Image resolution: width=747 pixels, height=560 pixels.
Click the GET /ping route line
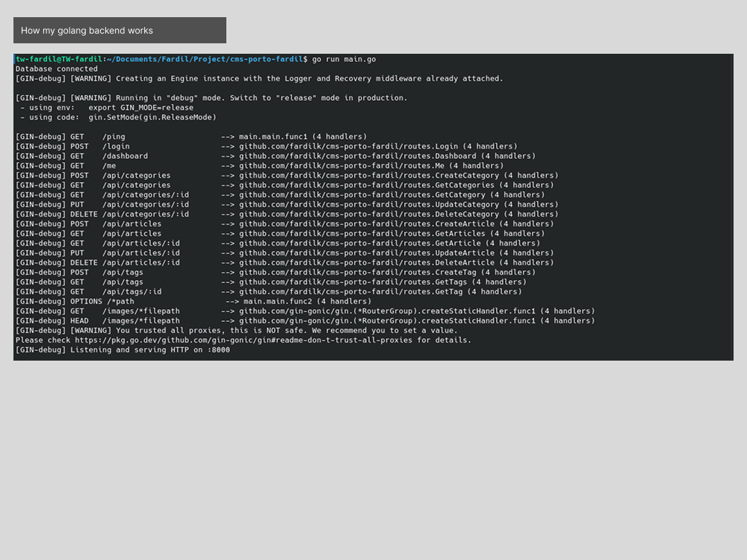pyautogui.click(x=191, y=137)
